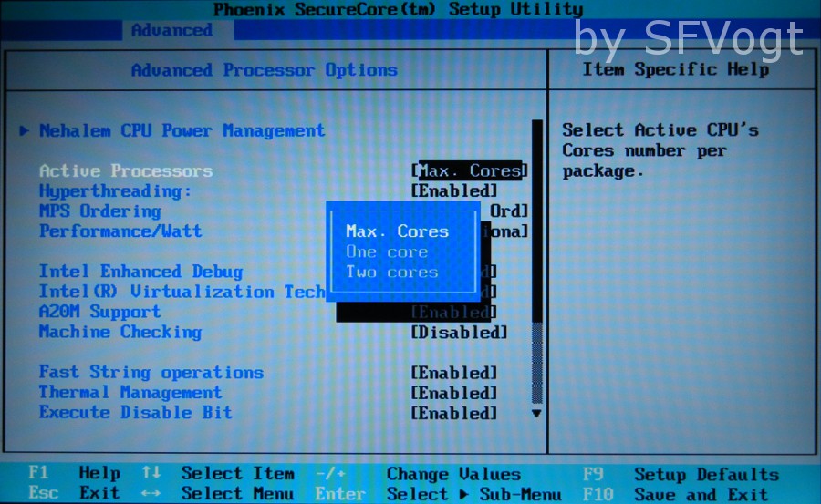Change the Performance/Watt value

(x=504, y=231)
